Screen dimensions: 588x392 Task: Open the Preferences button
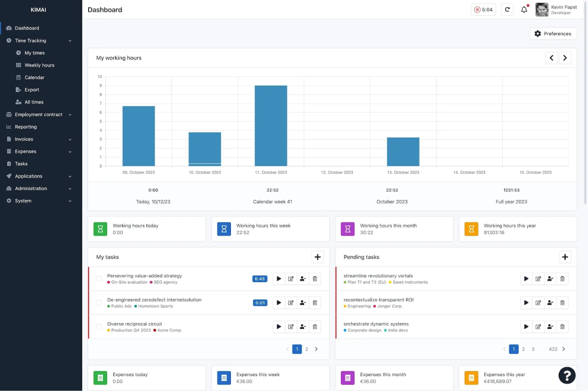click(x=553, y=33)
